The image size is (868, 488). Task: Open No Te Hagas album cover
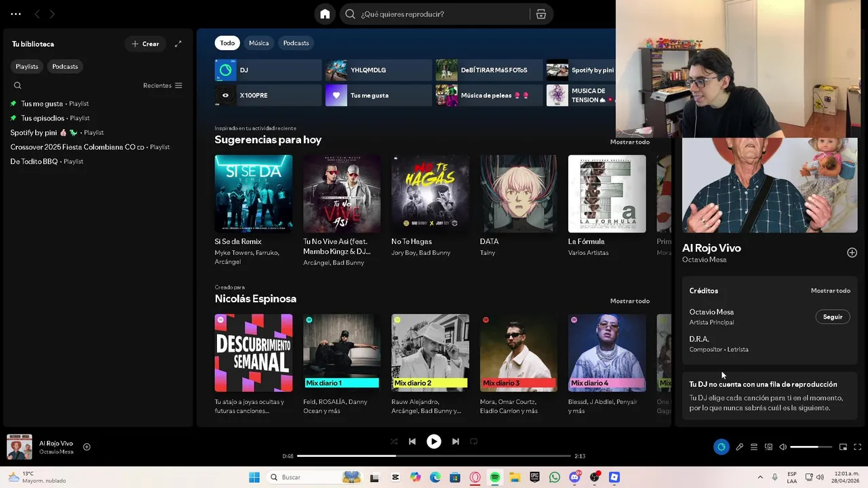430,194
